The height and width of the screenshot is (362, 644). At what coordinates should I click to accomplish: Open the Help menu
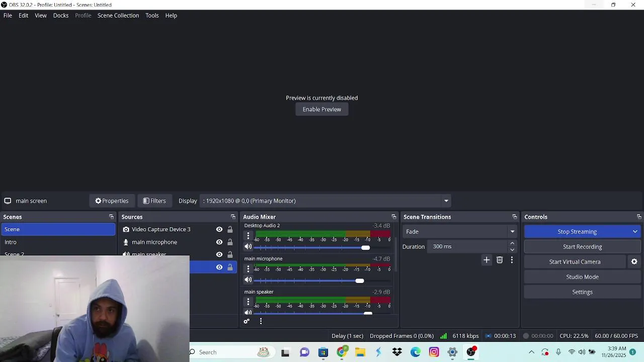(171, 16)
